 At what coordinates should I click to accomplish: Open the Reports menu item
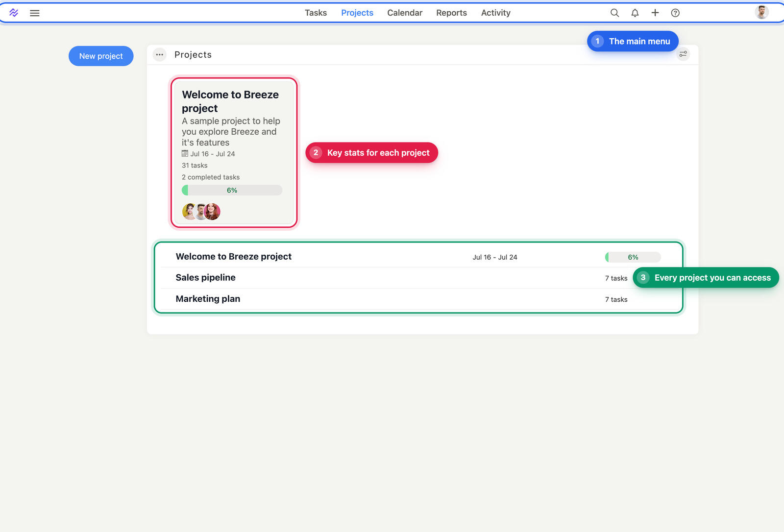pyautogui.click(x=451, y=13)
